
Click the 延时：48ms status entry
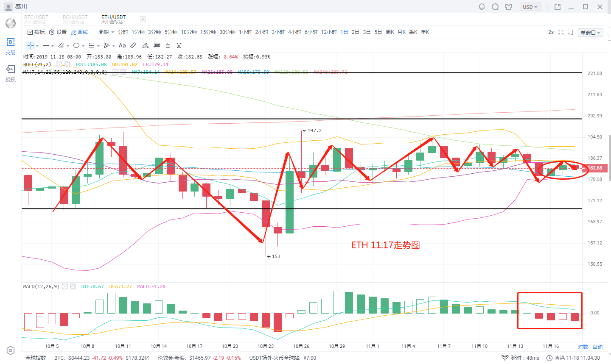pos(520,358)
